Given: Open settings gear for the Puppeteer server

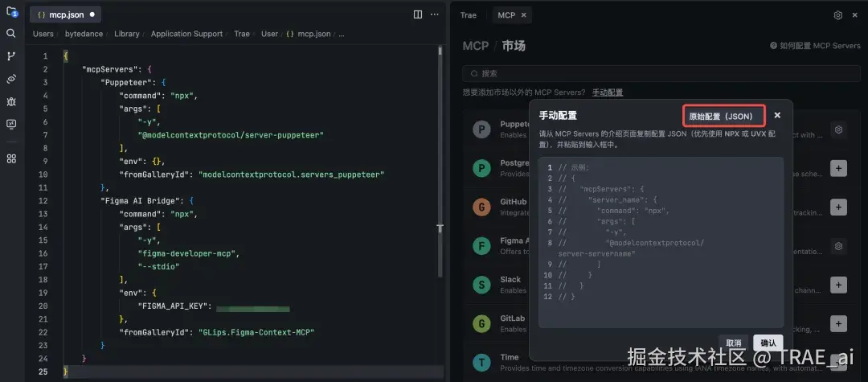Looking at the screenshot, I should click(x=838, y=129).
